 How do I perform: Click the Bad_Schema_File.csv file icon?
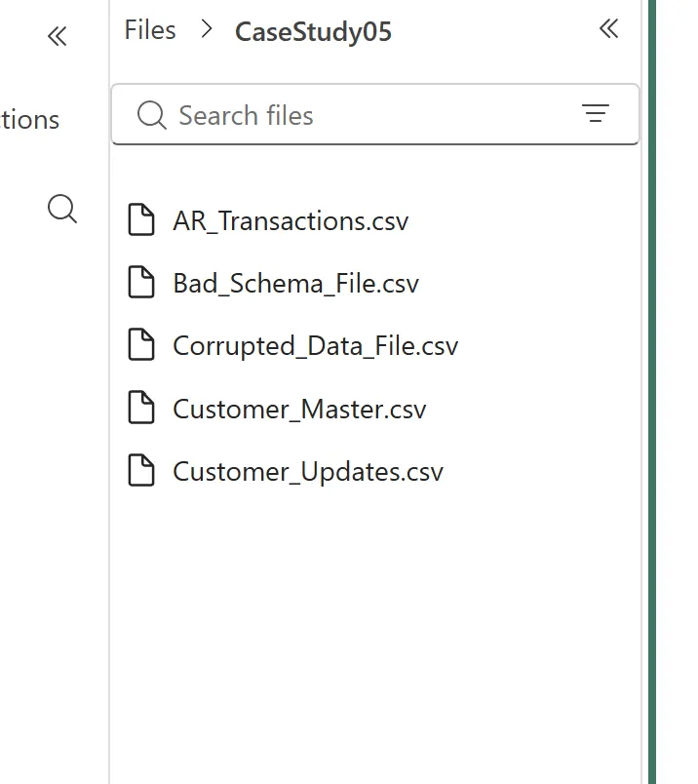[x=141, y=282]
